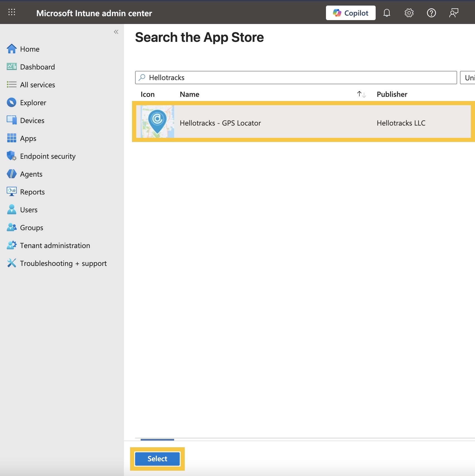Click the horizontal scrollbar thumb
Image resolution: width=475 pixels, height=476 pixels.
[157, 439]
